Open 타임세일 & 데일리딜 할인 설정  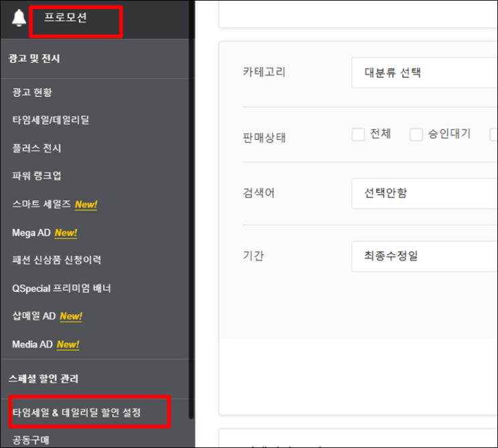(x=76, y=413)
